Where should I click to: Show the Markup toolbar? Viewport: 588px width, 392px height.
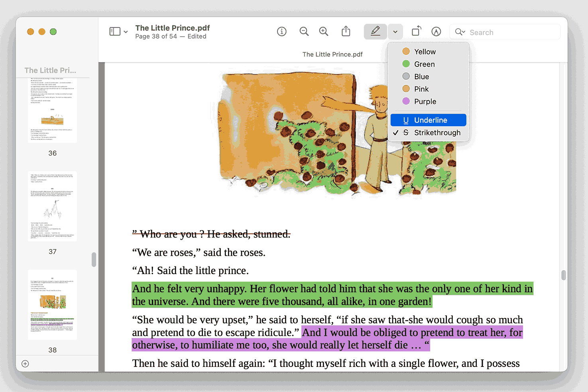click(x=436, y=31)
